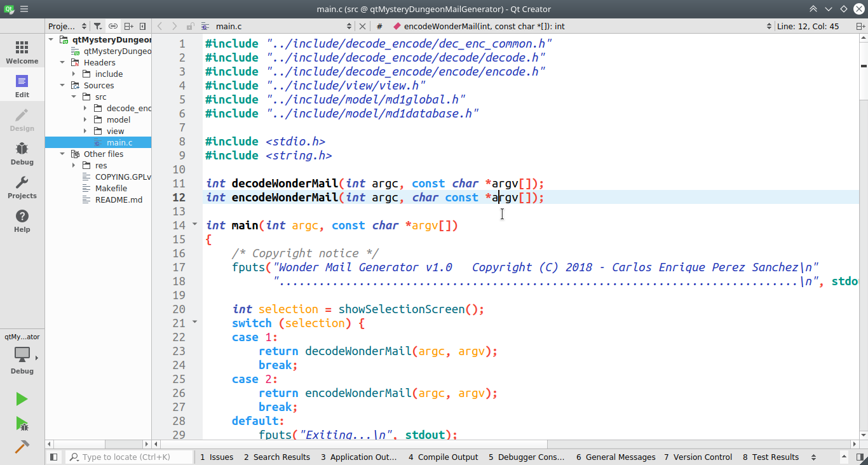Open the Projects mode
Image resolution: width=868 pixels, height=465 pixels.
pyautogui.click(x=22, y=187)
